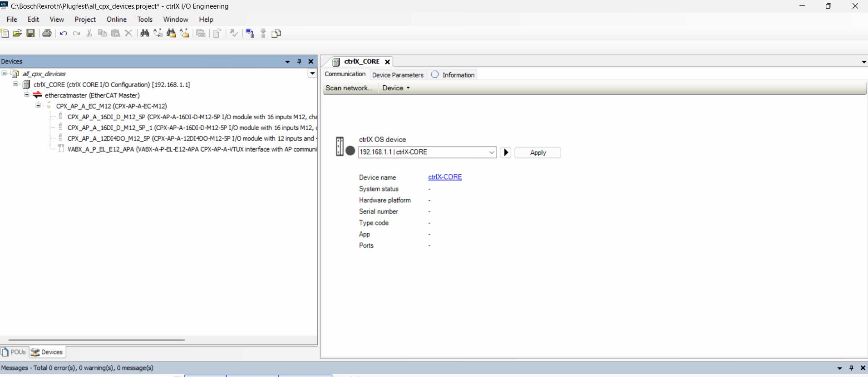Close the ctrlX_CORE editor tab

[387, 62]
